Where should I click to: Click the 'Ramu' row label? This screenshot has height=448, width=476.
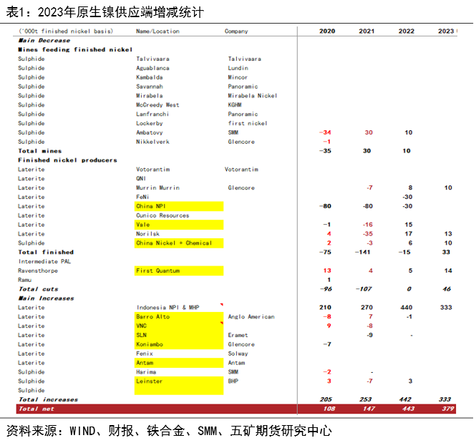click(24, 280)
